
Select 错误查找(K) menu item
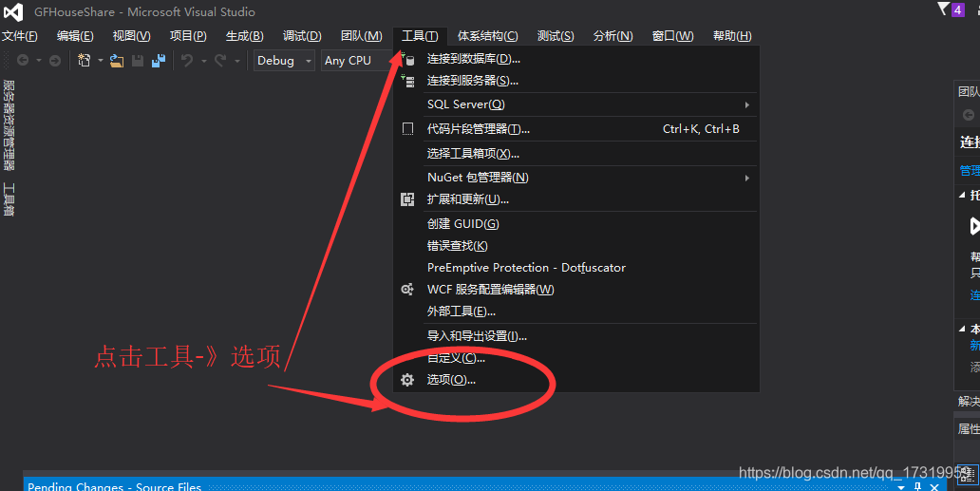pyautogui.click(x=576, y=245)
